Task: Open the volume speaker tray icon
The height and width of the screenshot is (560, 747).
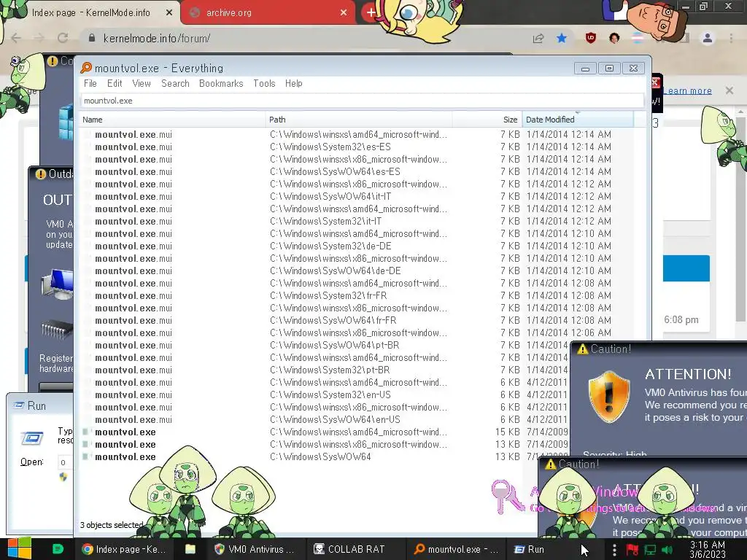Action: point(667,549)
